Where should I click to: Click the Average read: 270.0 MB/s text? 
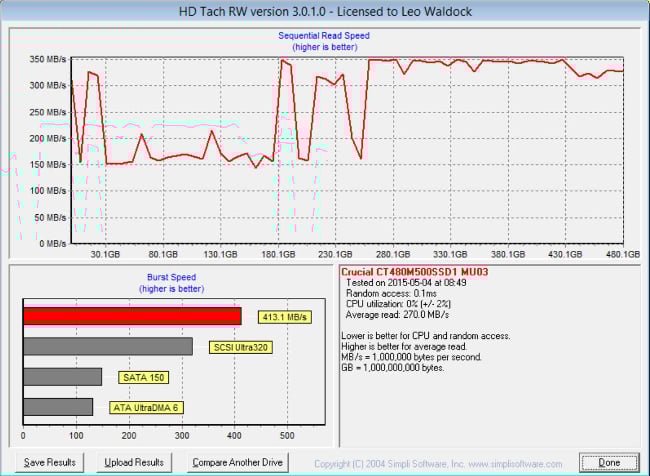pyautogui.click(x=397, y=315)
